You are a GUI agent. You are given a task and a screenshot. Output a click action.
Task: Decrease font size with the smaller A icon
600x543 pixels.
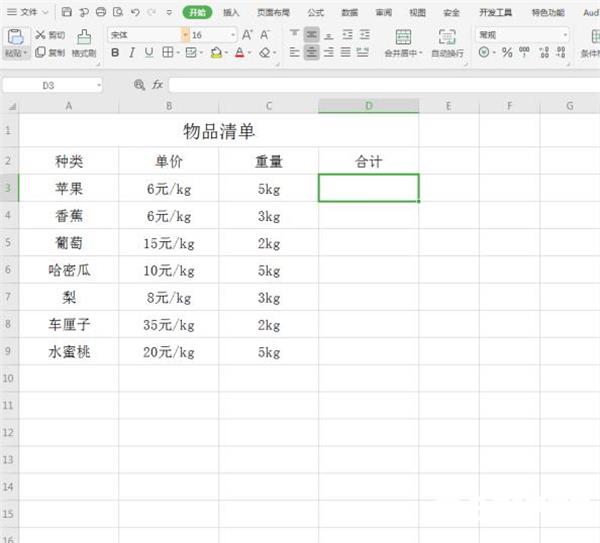265,35
